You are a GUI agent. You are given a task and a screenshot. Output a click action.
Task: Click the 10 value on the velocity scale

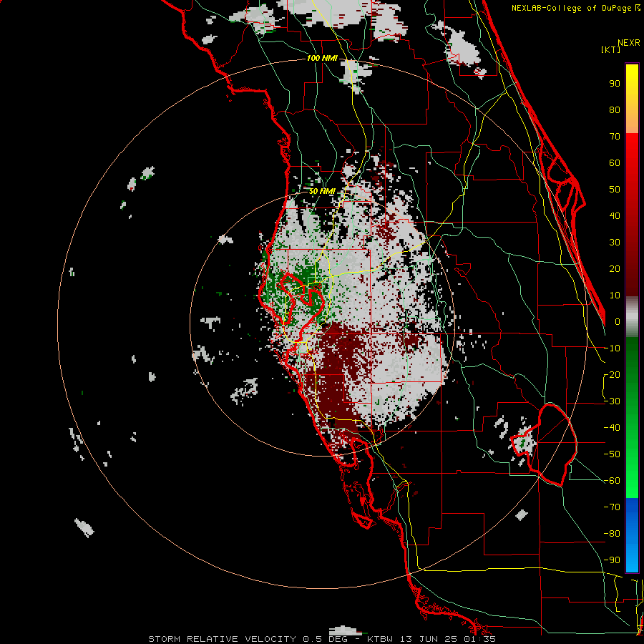pos(615,296)
